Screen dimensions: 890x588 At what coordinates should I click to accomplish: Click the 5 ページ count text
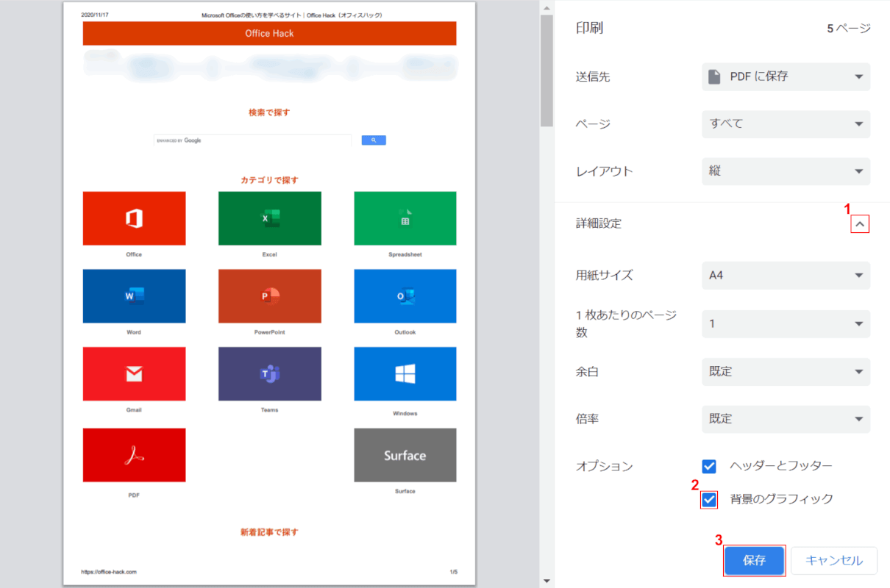tap(849, 29)
